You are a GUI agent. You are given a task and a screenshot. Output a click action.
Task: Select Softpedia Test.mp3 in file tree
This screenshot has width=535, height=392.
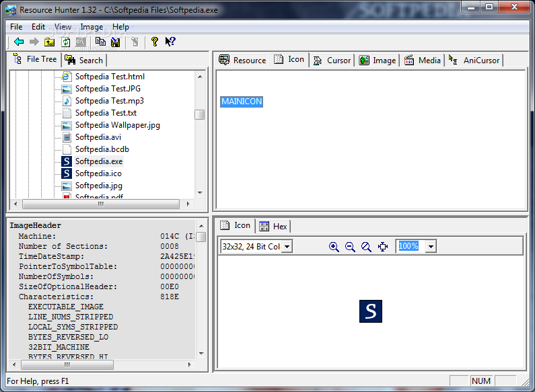pyautogui.click(x=109, y=101)
